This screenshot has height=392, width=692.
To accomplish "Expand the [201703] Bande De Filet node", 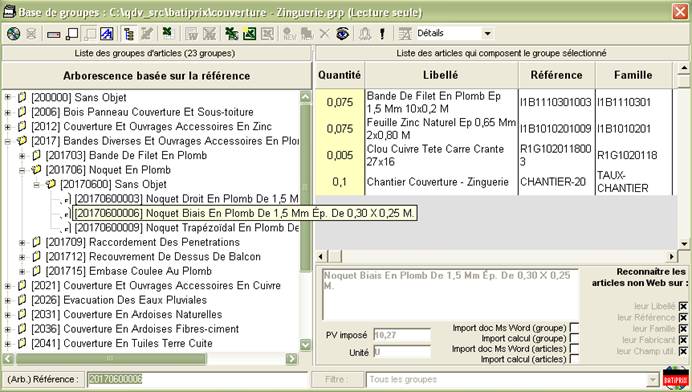I will pos(22,156).
